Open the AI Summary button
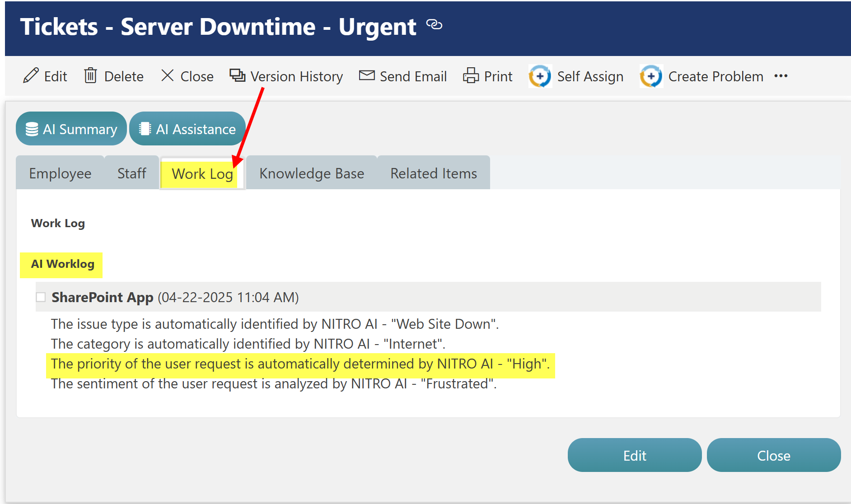This screenshot has width=851, height=504. pos(71,129)
